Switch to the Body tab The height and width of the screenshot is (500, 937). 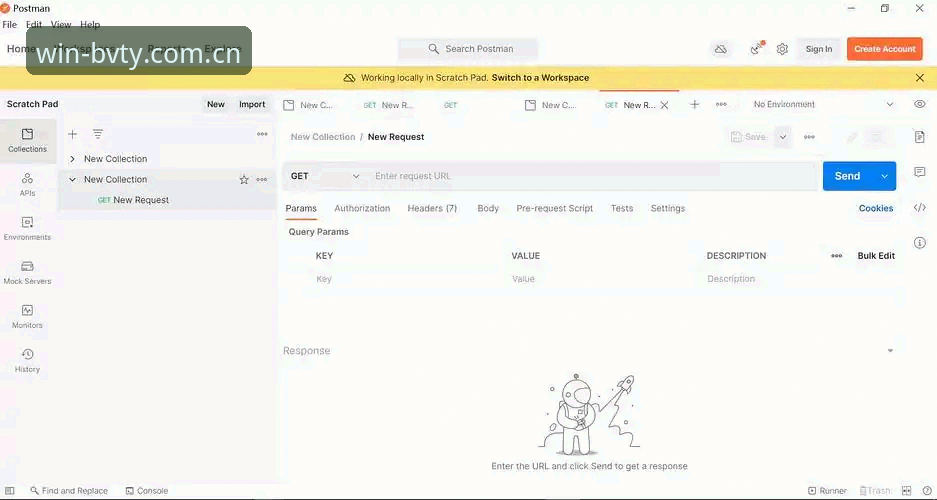pyautogui.click(x=488, y=208)
